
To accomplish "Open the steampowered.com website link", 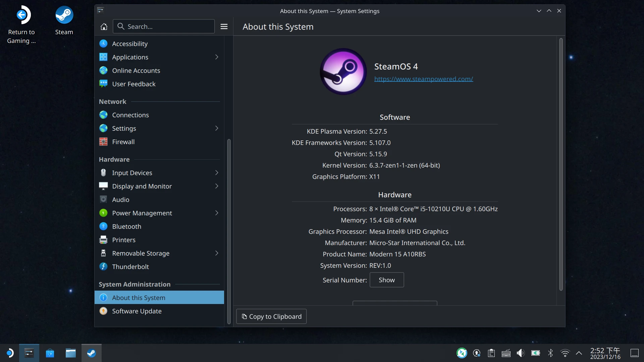I will (x=424, y=79).
